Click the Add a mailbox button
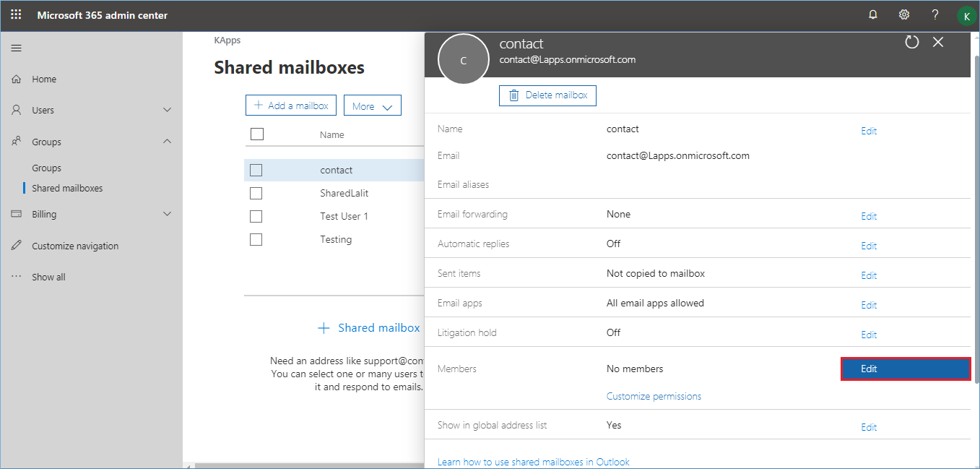The image size is (980, 469). (291, 106)
